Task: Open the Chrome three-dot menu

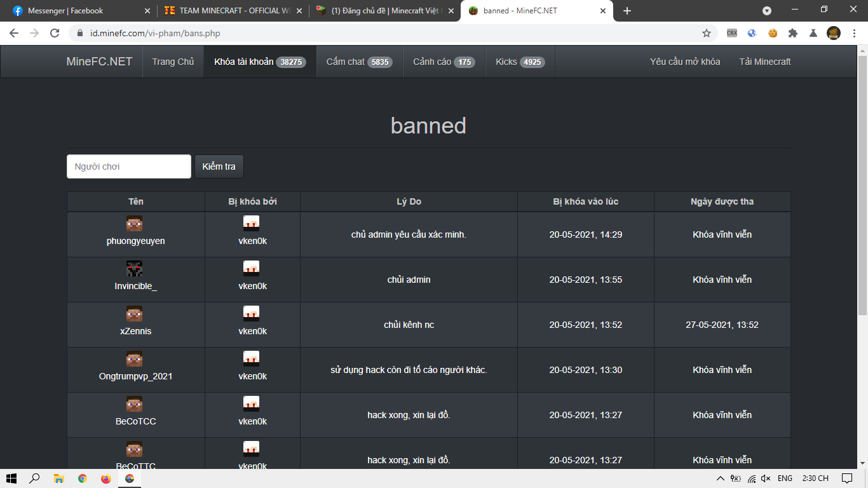Action: pos(854,33)
